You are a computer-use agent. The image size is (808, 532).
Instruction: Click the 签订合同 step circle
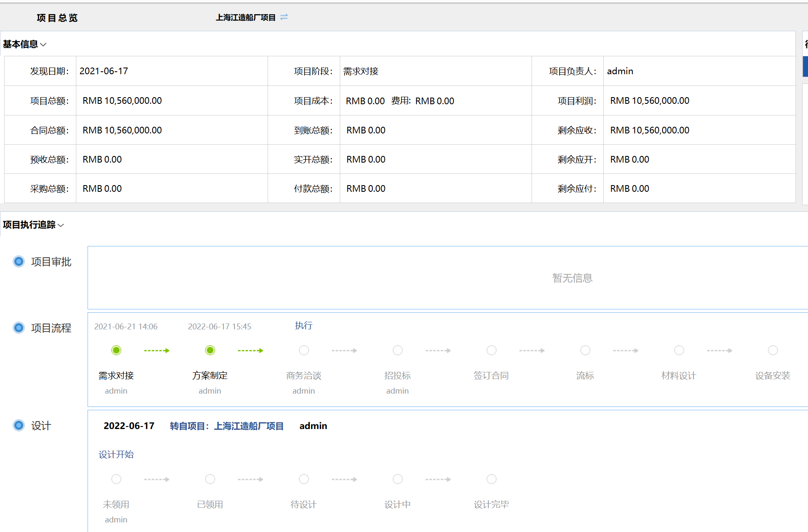(492, 350)
